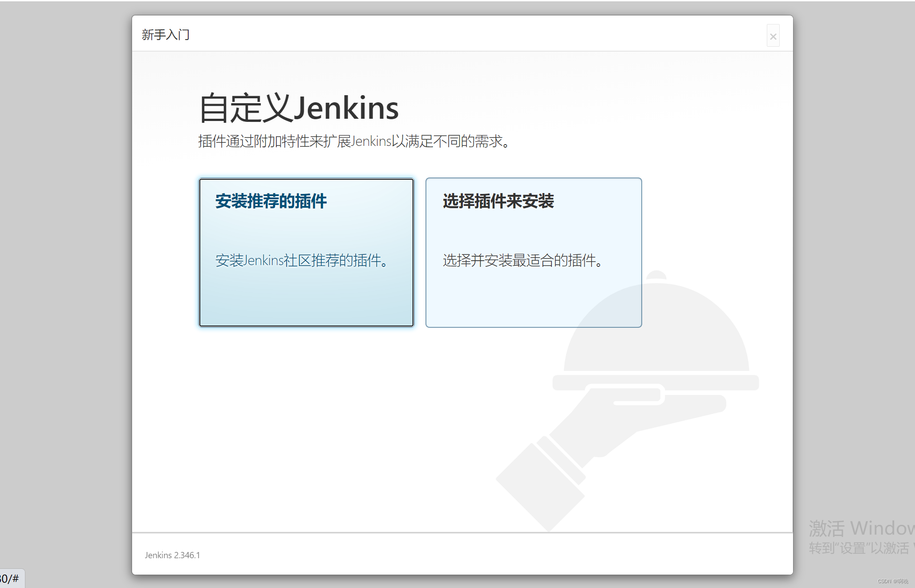The width and height of the screenshot is (915, 588).
Task: Click the 自定义Jenkins heading
Action: [299, 108]
